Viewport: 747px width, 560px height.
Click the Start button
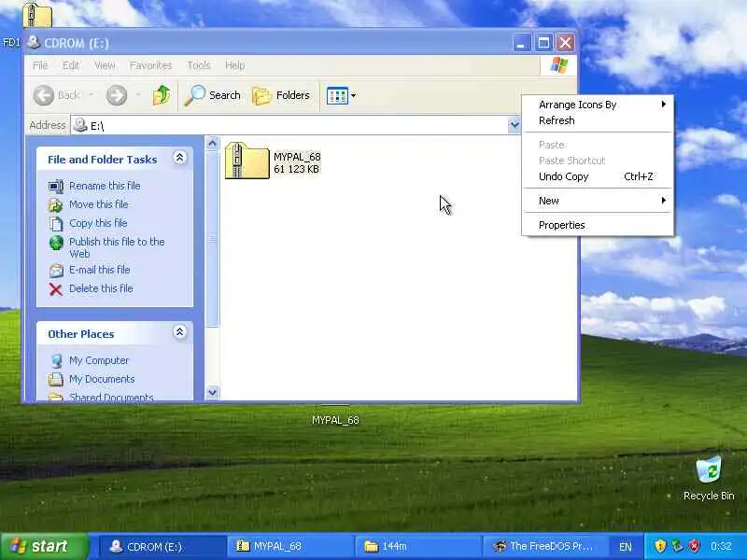pyautogui.click(x=45, y=546)
